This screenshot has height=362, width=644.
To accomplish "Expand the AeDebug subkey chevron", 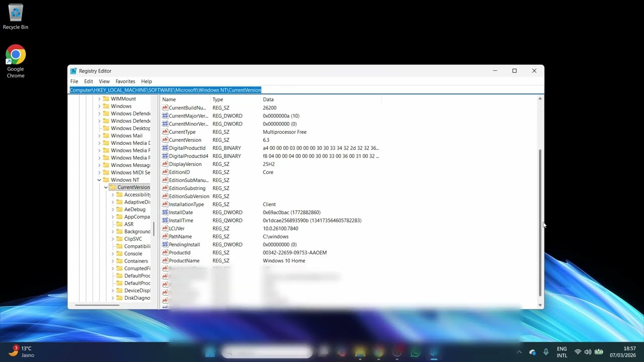I will coord(112,209).
